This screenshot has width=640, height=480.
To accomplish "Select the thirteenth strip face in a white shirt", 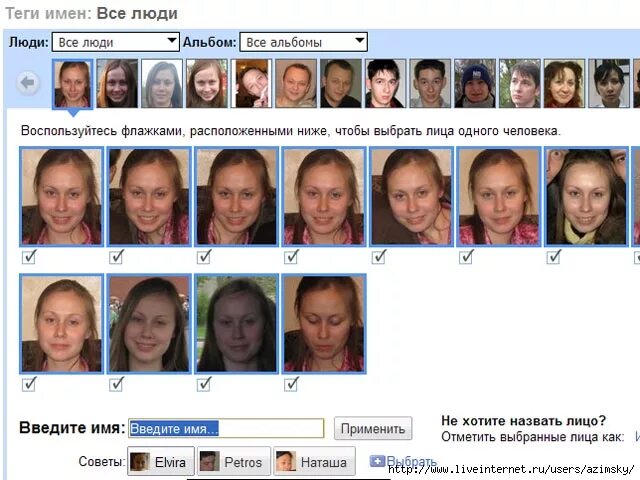I will [x=609, y=84].
